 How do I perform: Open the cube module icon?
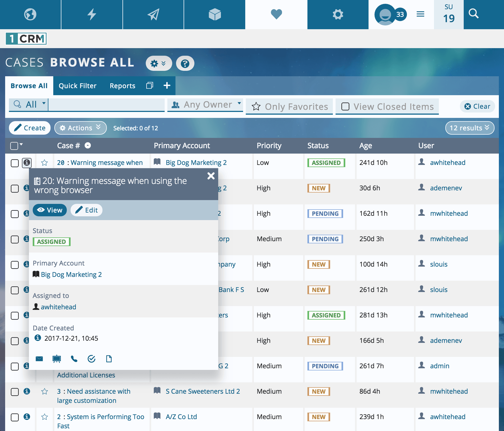[215, 15]
